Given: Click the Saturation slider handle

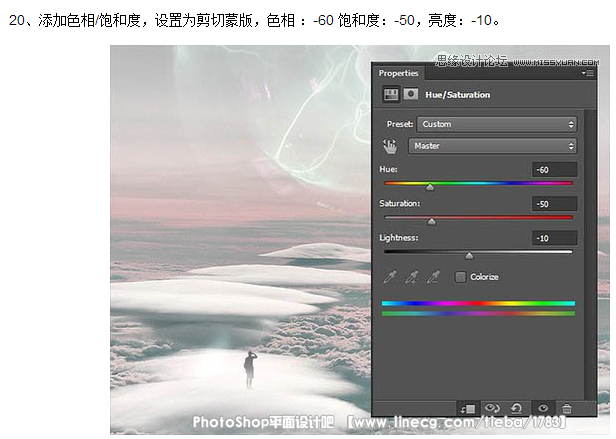Looking at the screenshot, I should coord(432,221).
